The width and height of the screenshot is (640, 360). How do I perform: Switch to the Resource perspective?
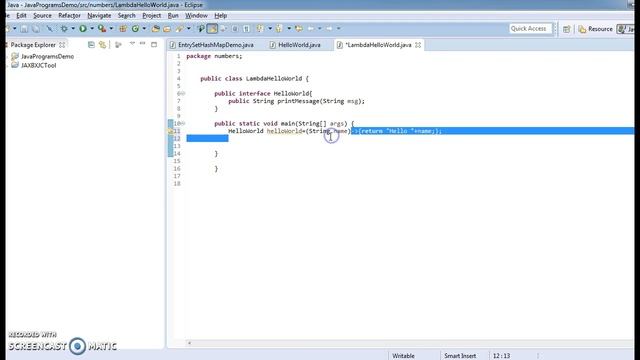(x=596, y=29)
